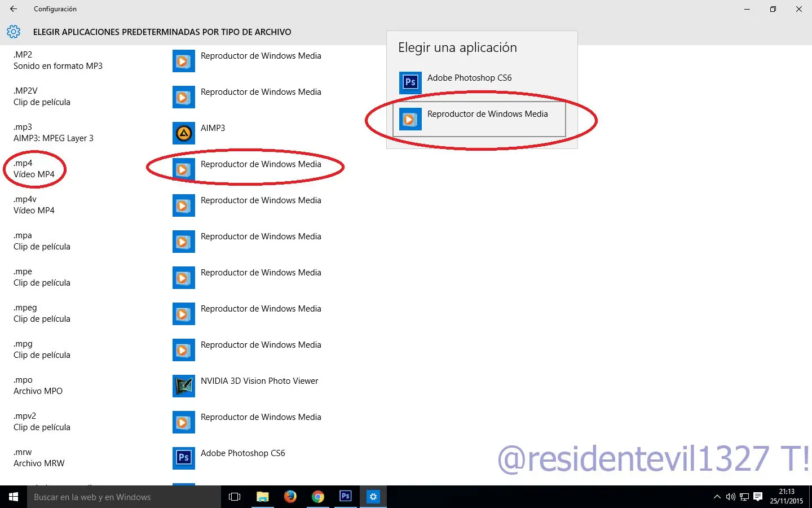Screen dimensions: 812x508
Task: Click the Windows Media icon for .mpe
Action: 184,278
